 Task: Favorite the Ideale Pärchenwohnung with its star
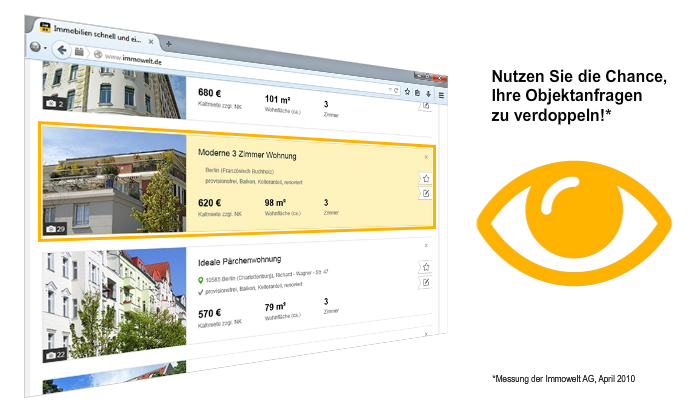click(426, 267)
